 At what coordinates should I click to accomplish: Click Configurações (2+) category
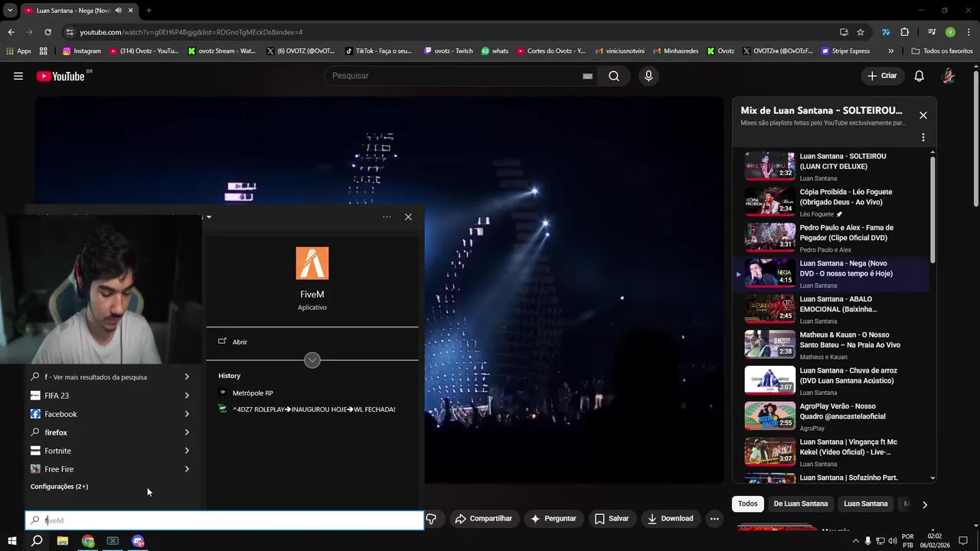click(59, 487)
